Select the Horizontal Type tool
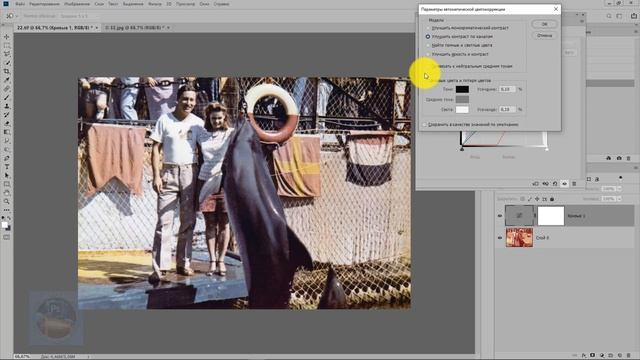640x360 pixels. [x=7, y=167]
